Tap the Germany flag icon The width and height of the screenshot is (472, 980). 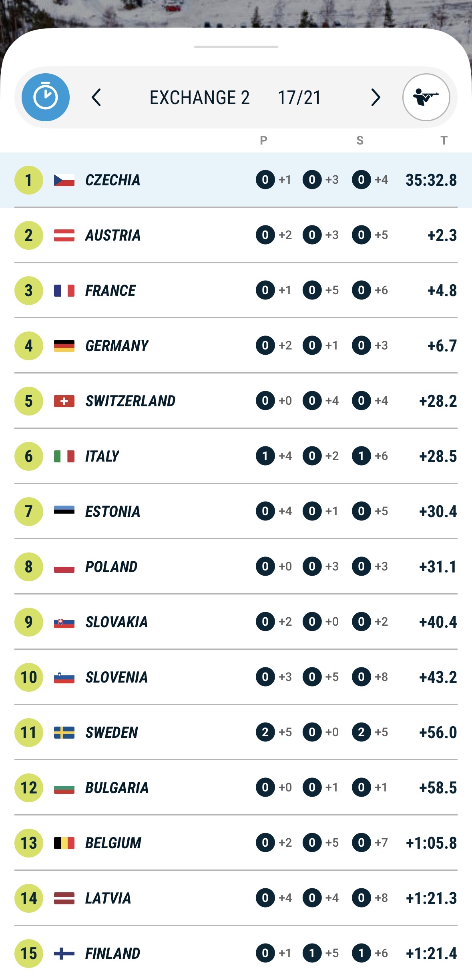(x=64, y=346)
